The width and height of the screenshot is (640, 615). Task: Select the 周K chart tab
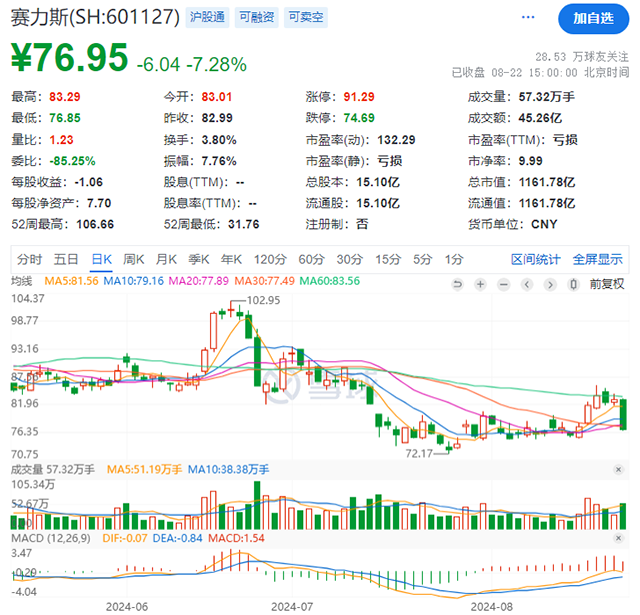tap(134, 259)
